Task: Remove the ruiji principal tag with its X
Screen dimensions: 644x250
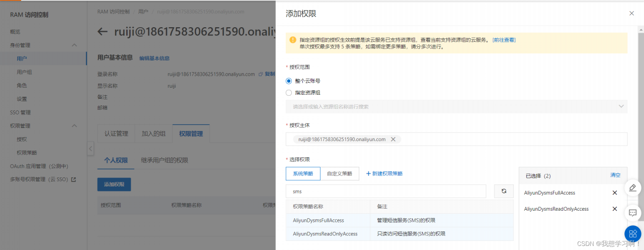Action: 393,139
